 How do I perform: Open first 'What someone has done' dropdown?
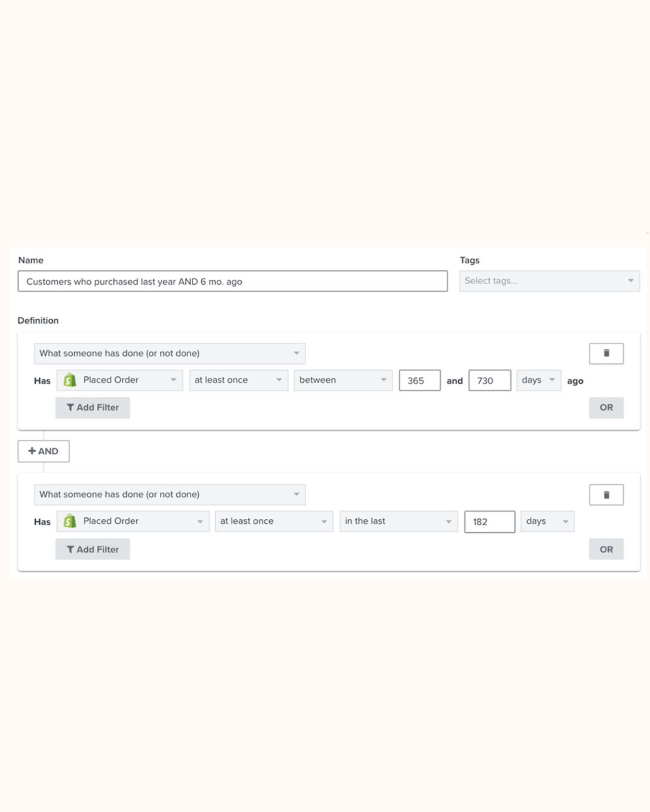pos(170,353)
